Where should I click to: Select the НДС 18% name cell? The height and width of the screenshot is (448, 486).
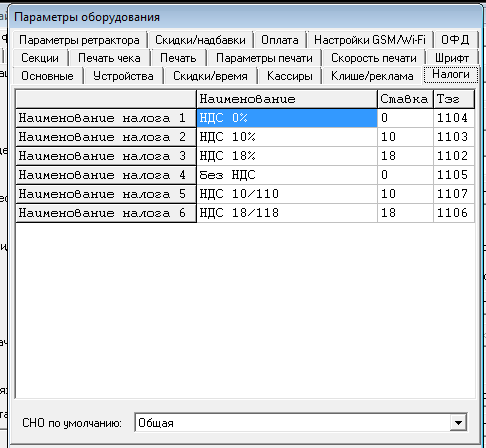(287, 156)
